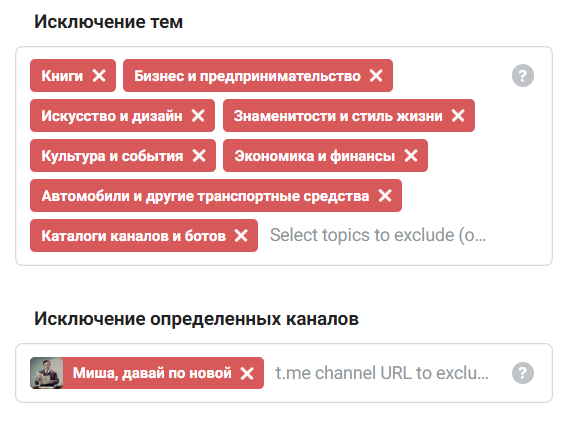Remove Автомобили и другие транспортные средства tag
The width and height of the screenshot is (576, 426).
(x=385, y=196)
